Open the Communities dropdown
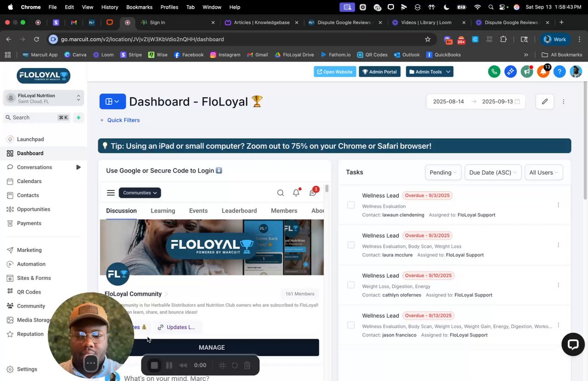588x381 pixels. point(140,193)
